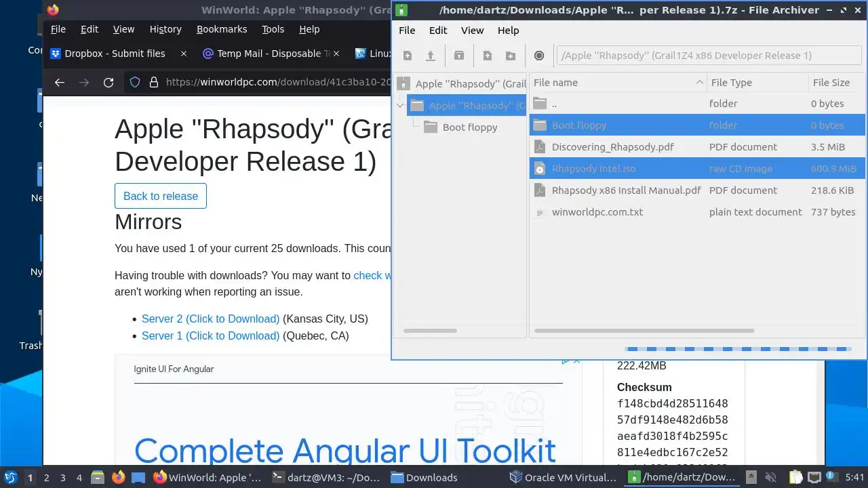Click the archive extraction progress bar
868x488 pixels.
pos(738,349)
